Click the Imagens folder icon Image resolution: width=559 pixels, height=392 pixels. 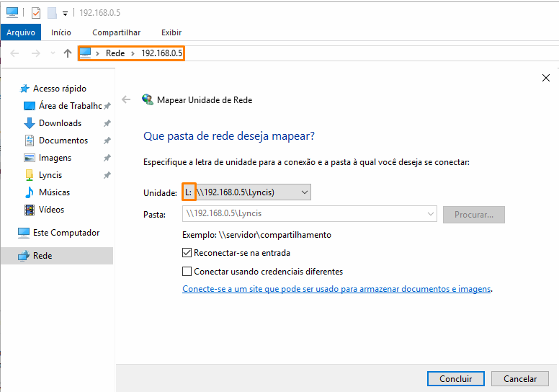tap(30, 158)
